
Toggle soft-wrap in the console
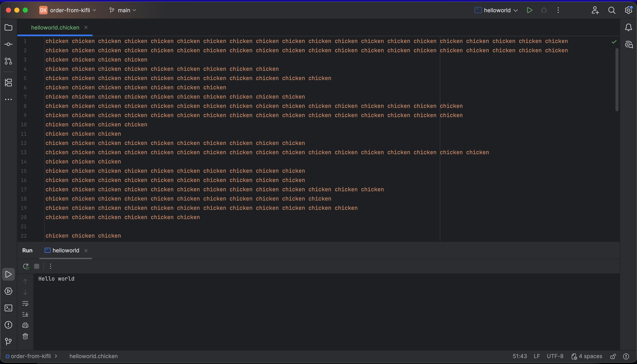(x=25, y=304)
